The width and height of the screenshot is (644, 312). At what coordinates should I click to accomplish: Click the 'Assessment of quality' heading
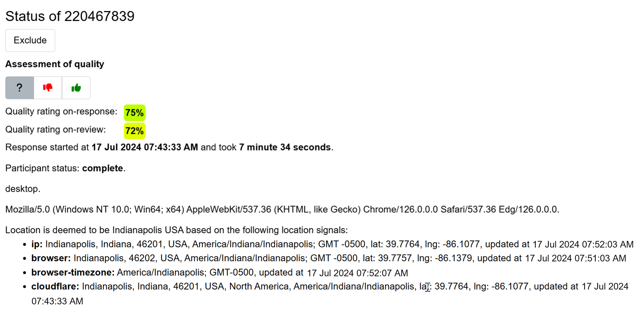point(55,64)
